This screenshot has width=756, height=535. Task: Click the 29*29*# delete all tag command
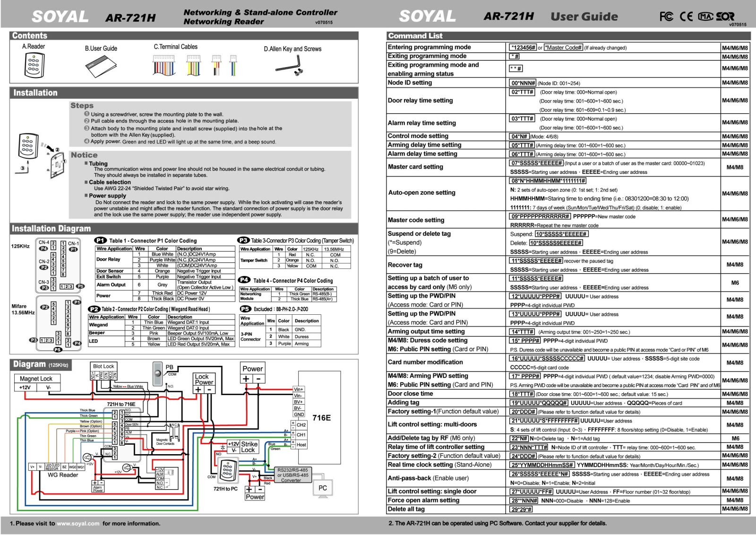click(x=521, y=509)
